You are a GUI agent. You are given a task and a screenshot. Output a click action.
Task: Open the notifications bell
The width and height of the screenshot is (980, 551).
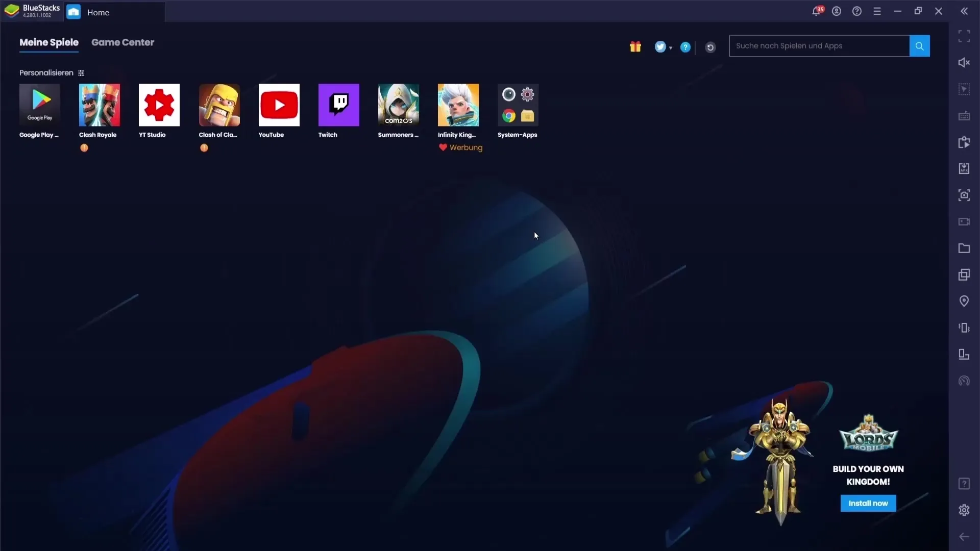[817, 11]
